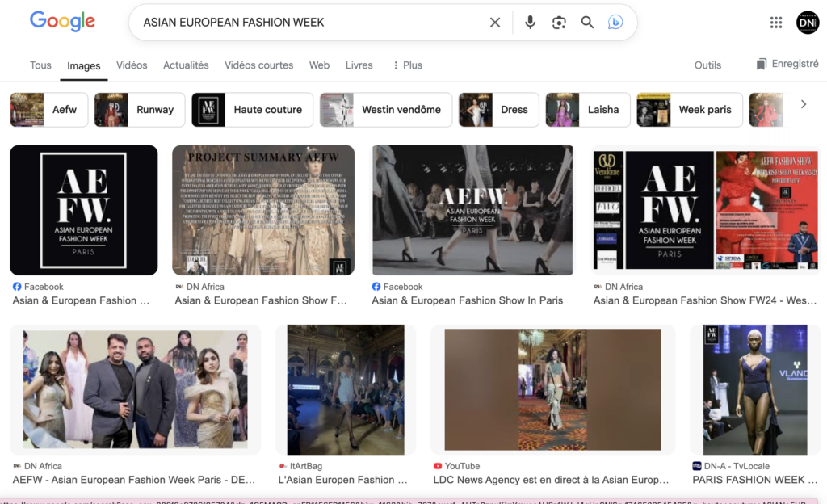Clear the search query with the X
Screen dimensions: 827x504
click(x=495, y=22)
